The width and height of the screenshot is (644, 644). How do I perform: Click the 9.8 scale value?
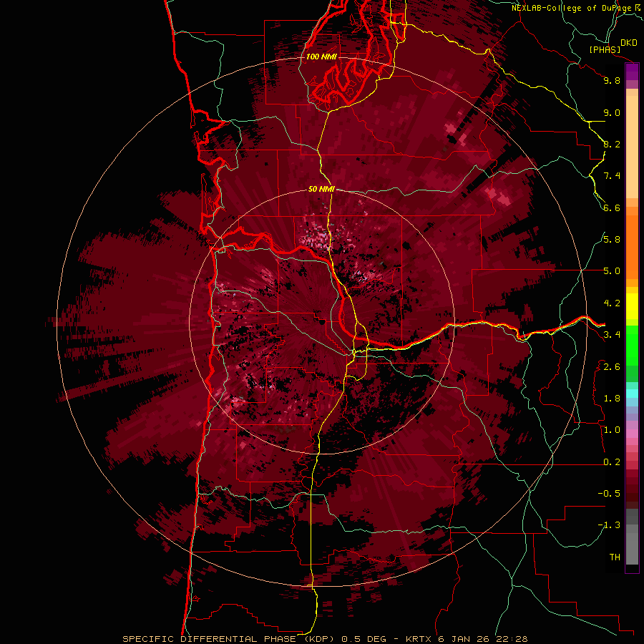click(612, 80)
